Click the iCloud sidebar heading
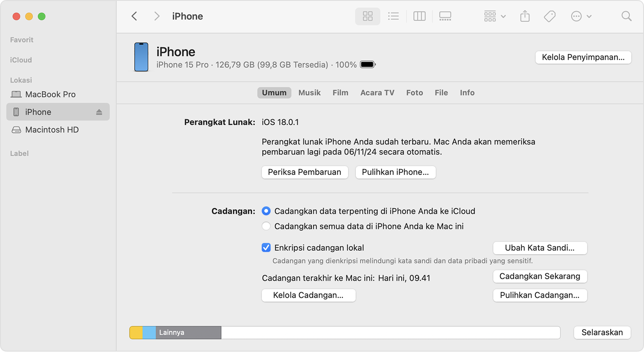This screenshot has height=352, width=644. click(21, 60)
